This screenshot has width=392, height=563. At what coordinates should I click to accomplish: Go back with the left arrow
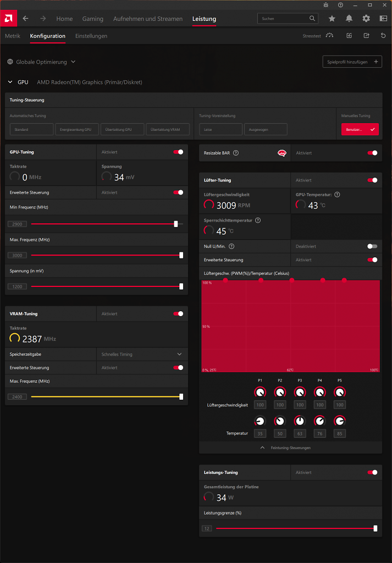25,19
